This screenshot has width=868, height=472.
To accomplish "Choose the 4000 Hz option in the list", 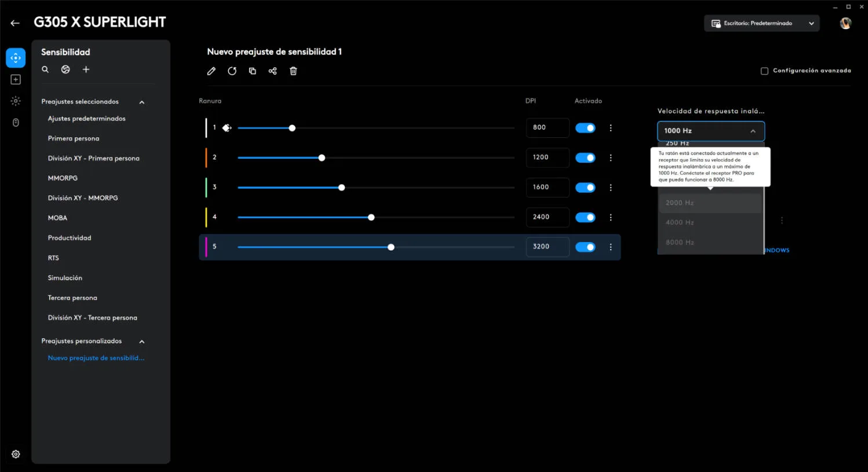I will [x=710, y=222].
